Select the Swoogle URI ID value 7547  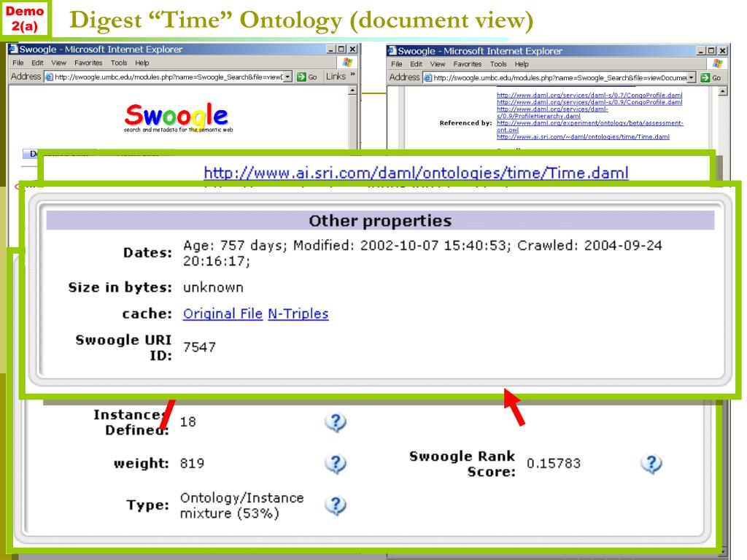click(x=199, y=347)
